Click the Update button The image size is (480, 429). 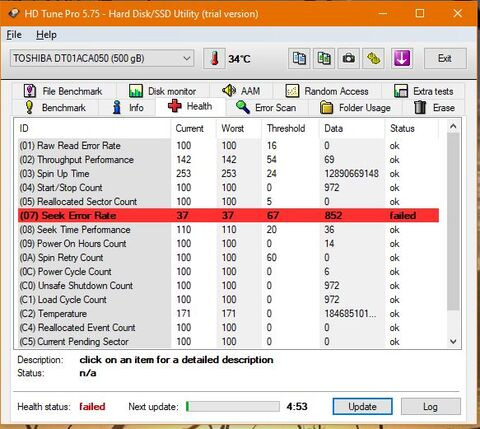(x=362, y=407)
